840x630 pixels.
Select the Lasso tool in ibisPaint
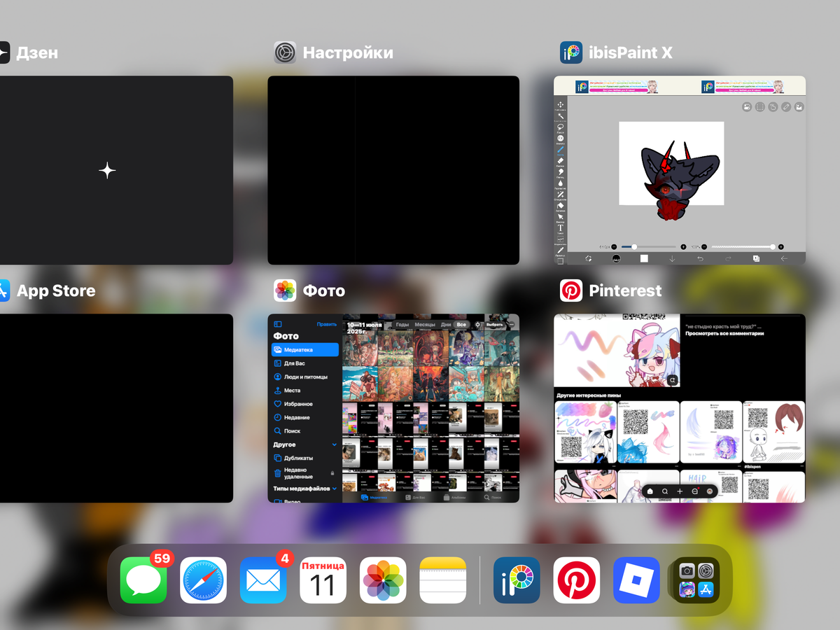pyautogui.click(x=561, y=127)
